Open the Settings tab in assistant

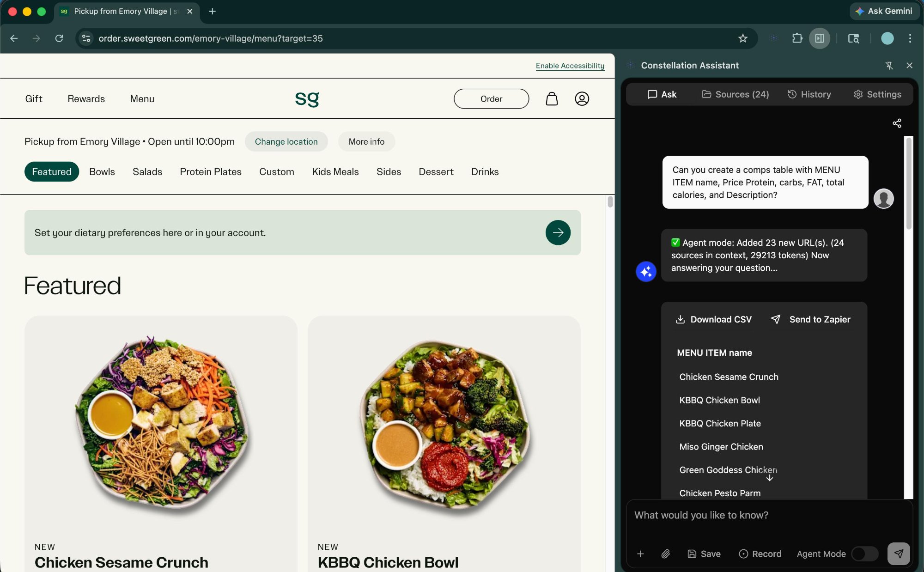[x=877, y=94]
